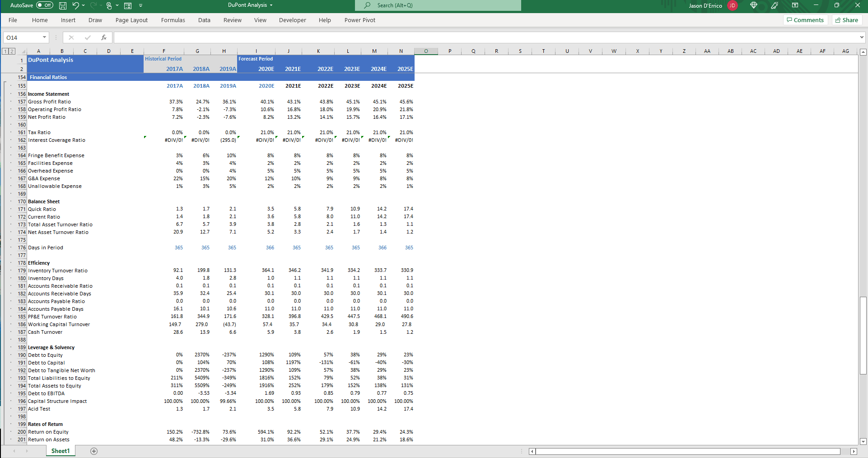Open the Help tab
This screenshot has width=868, height=458.
[325, 20]
